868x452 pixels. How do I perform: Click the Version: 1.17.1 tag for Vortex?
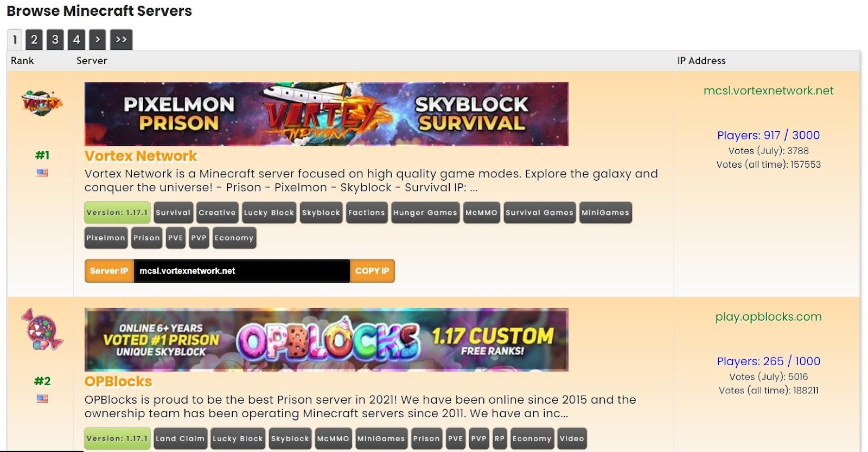(x=117, y=213)
